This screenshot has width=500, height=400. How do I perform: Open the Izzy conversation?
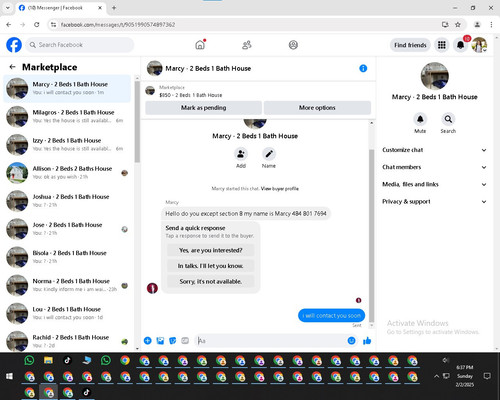coord(67,144)
